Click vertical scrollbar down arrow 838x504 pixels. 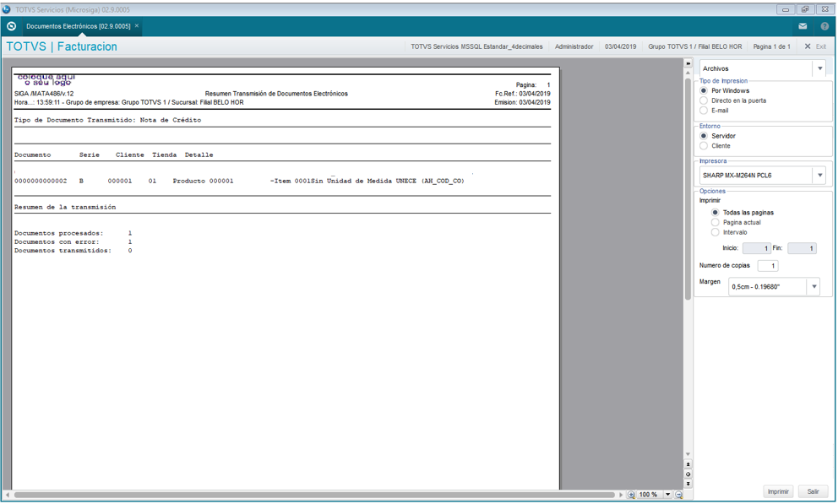(688, 454)
